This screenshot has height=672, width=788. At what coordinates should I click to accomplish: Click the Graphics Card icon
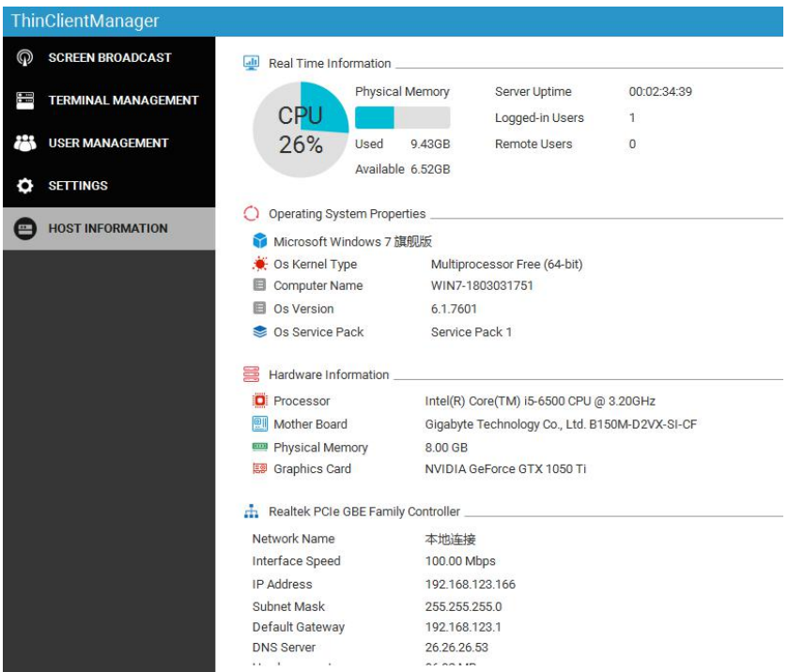coord(260,469)
